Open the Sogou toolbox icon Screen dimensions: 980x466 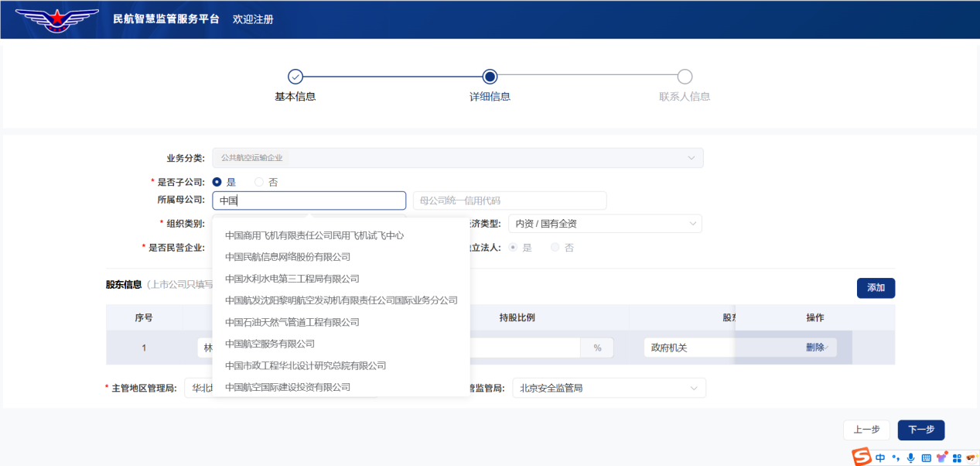point(957,457)
